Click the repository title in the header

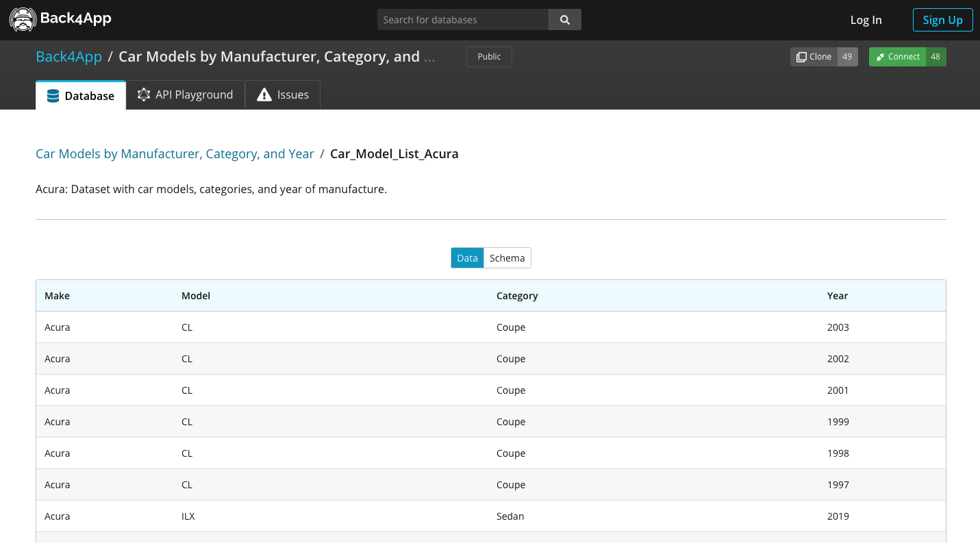coord(277,57)
